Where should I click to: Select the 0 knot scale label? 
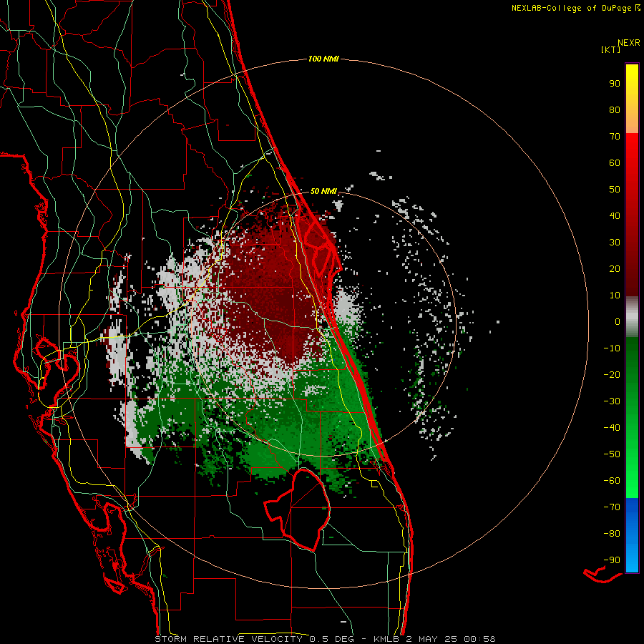pyautogui.click(x=618, y=321)
